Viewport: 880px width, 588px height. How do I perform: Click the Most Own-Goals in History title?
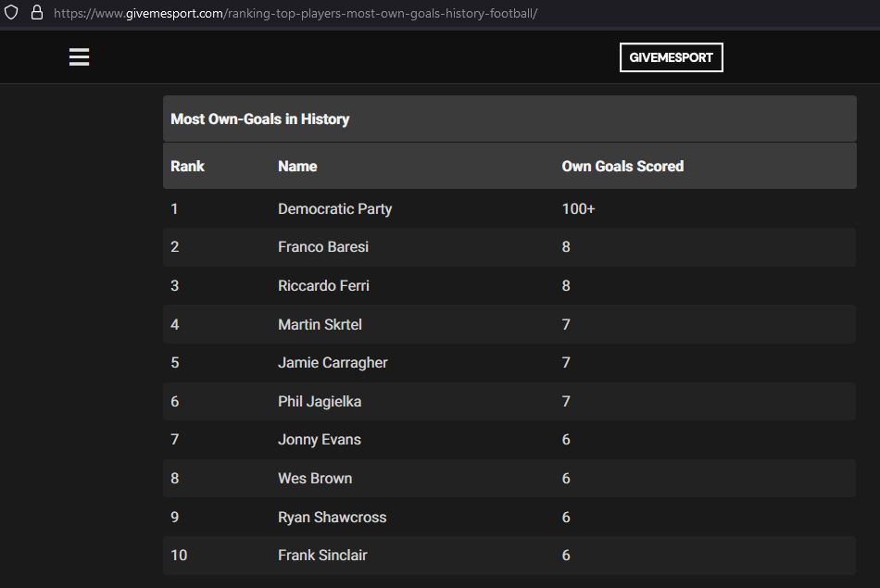pyautogui.click(x=260, y=119)
